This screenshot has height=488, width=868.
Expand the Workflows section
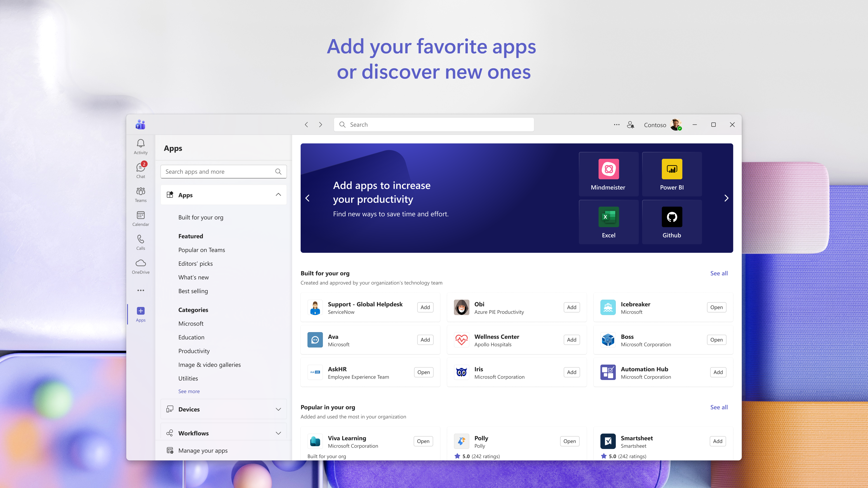coord(278,433)
